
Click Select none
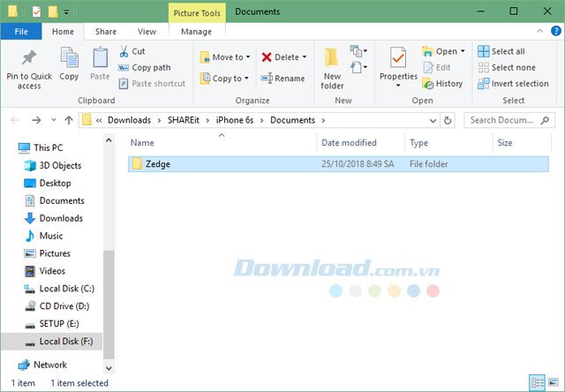coord(507,67)
